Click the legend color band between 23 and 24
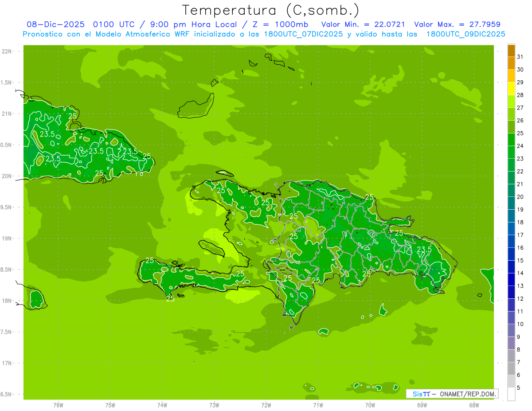532x411 pixels. [511, 153]
